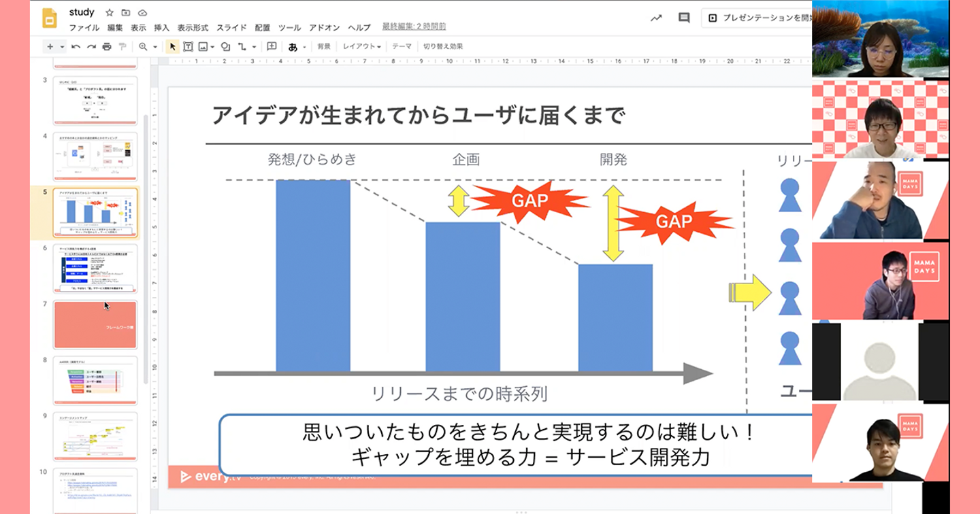Screen dimensions: 980x514
Task: Open the スライド menu
Action: pyautogui.click(x=231, y=28)
